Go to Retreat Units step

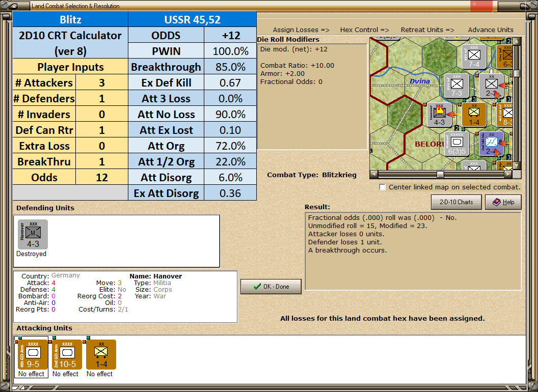click(427, 30)
